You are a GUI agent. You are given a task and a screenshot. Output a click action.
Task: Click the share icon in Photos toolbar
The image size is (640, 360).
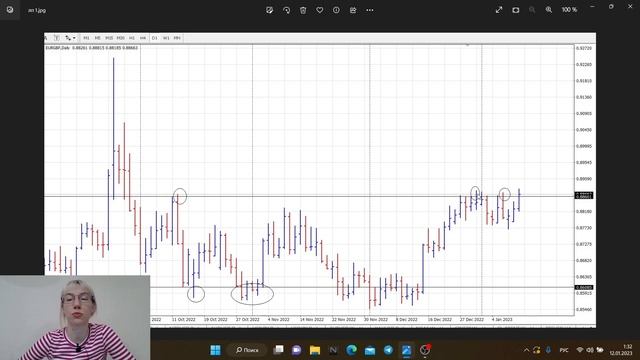353,10
